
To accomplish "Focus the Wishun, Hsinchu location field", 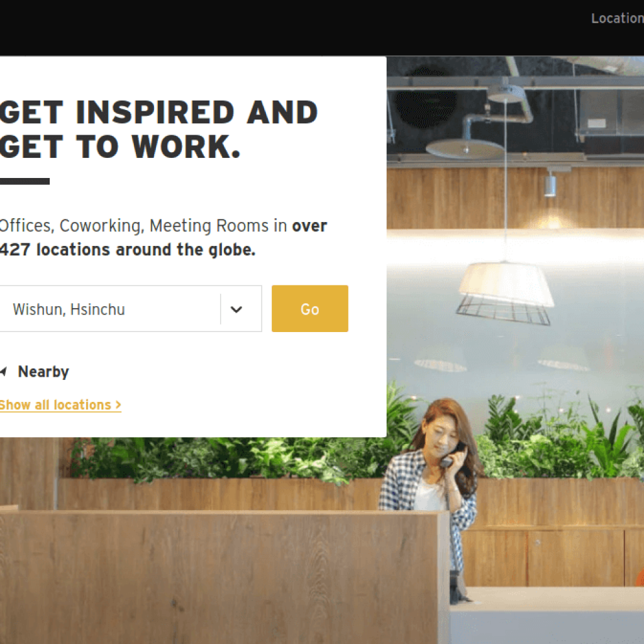I will 131,309.
